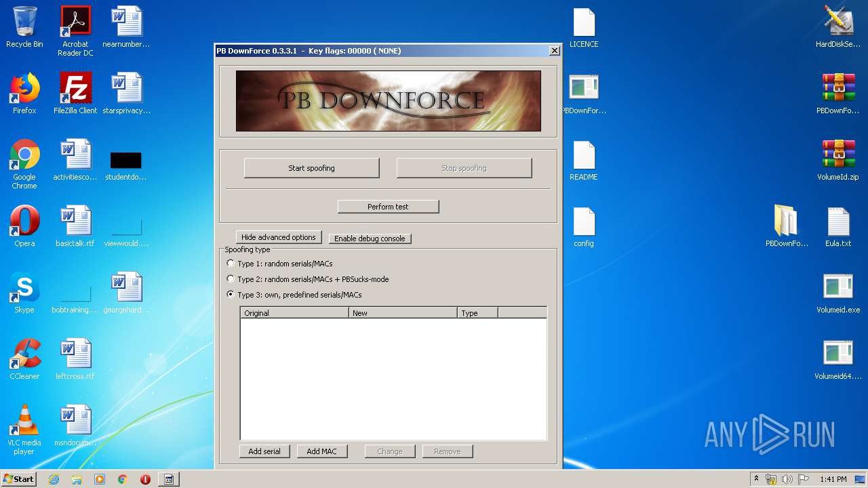The width and height of the screenshot is (868, 488).
Task: Add a serial entry
Action: 264,451
